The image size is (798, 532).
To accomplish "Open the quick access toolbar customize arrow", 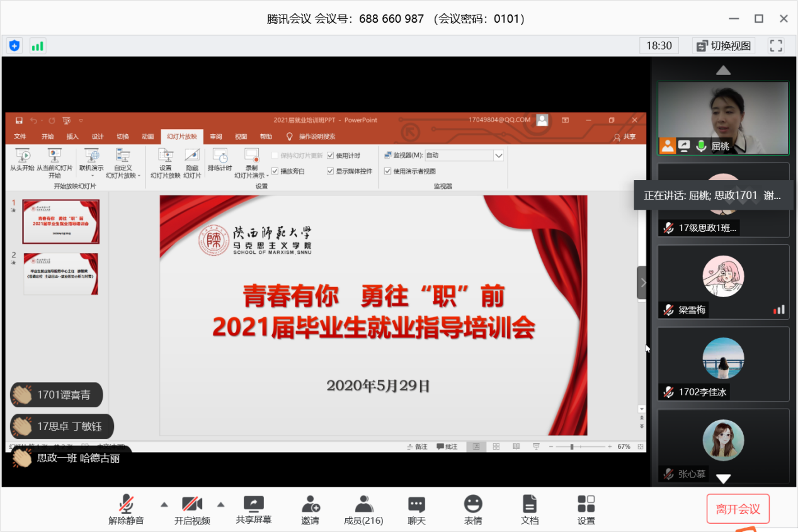I will [81, 120].
